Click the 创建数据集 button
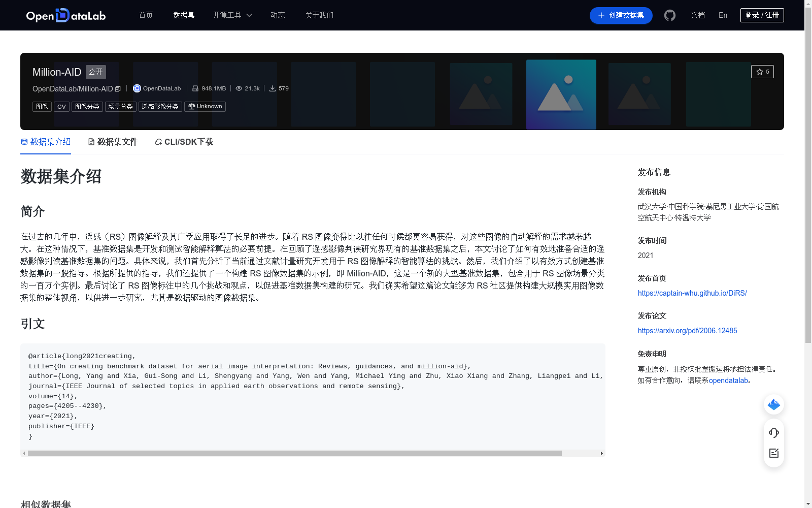Image resolution: width=812 pixels, height=508 pixels. point(621,15)
